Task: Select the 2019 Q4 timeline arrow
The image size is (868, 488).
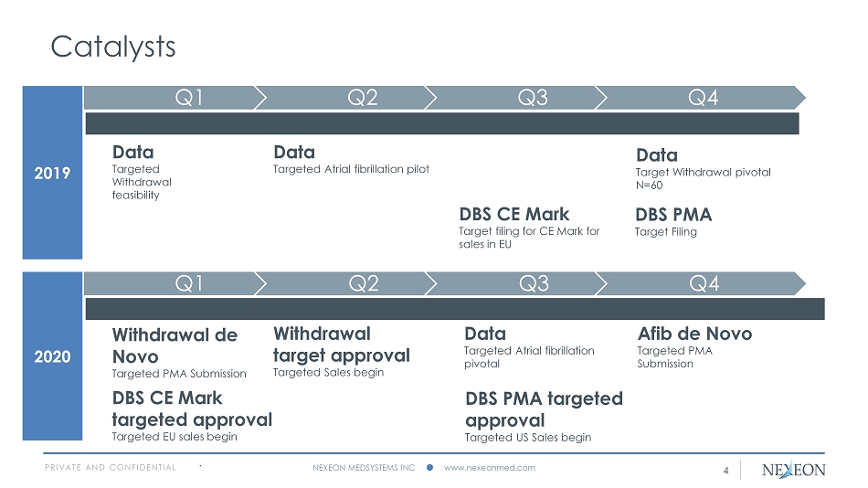Action: 704,97
